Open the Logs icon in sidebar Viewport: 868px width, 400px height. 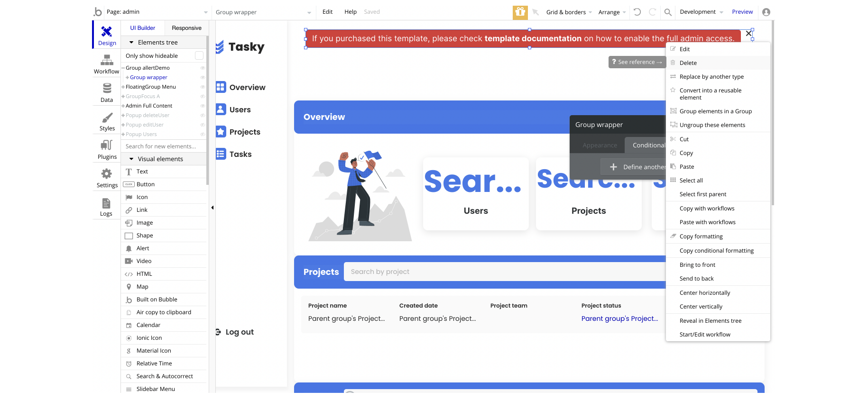click(106, 203)
